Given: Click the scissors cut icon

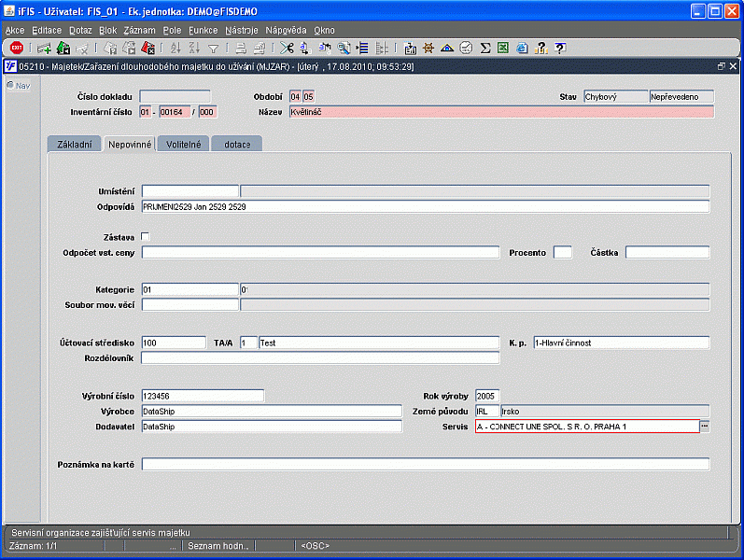Looking at the screenshot, I should [x=287, y=48].
